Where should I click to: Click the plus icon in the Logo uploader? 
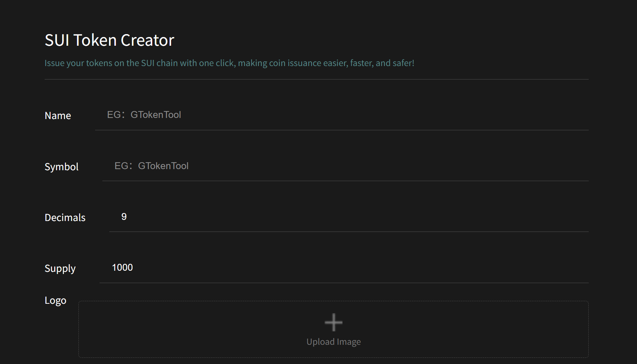tap(333, 322)
